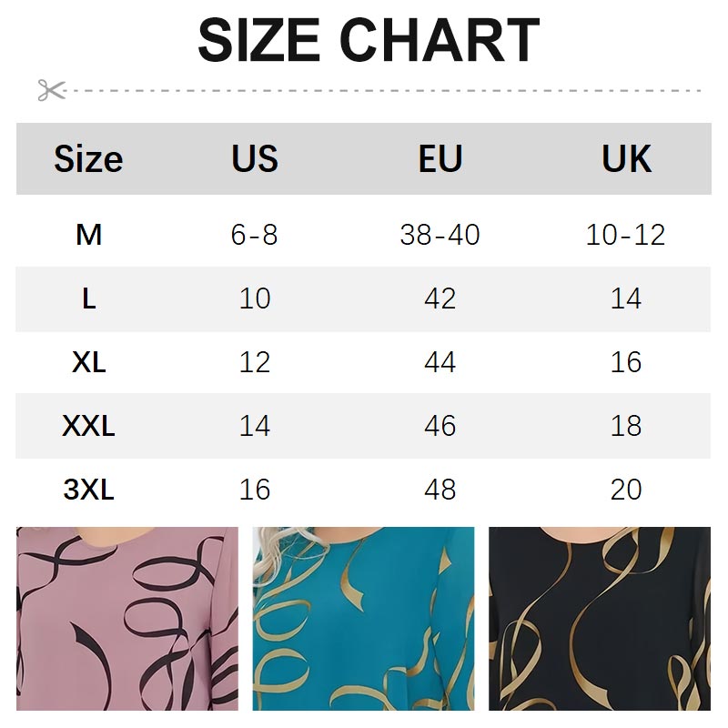Open the teal ribbon-print blouse thumbnail
Viewport: 728px width, 728px height.
coord(363,619)
